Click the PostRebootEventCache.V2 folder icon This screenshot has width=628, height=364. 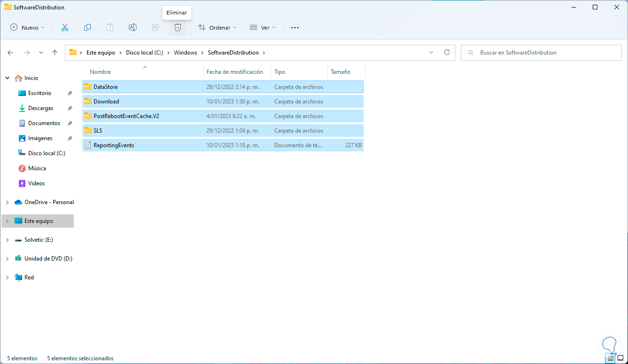tap(87, 116)
